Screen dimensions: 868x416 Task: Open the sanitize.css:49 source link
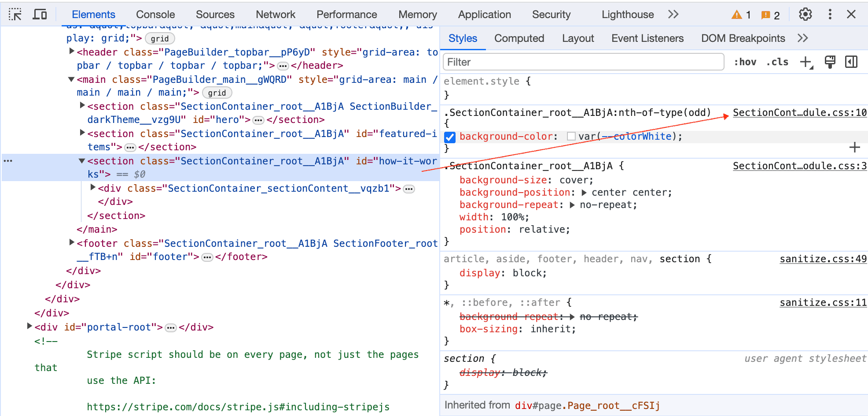tap(823, 259)
